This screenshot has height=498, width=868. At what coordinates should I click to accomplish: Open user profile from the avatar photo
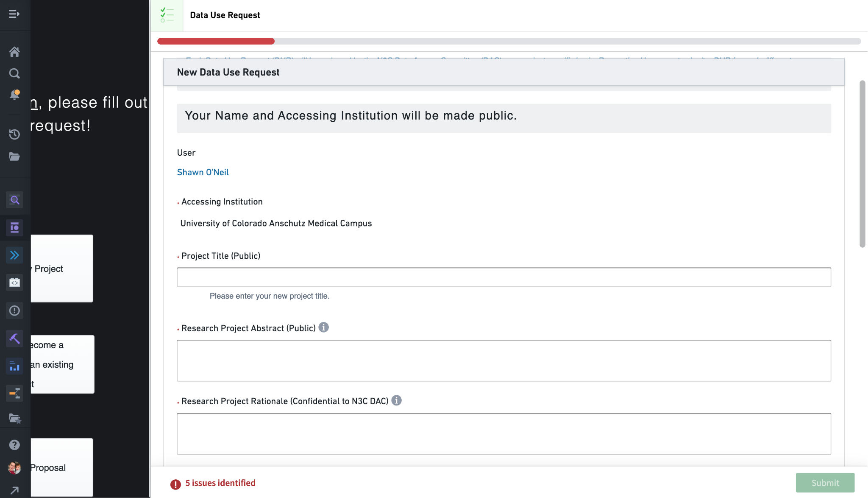(x=15, y=468)
